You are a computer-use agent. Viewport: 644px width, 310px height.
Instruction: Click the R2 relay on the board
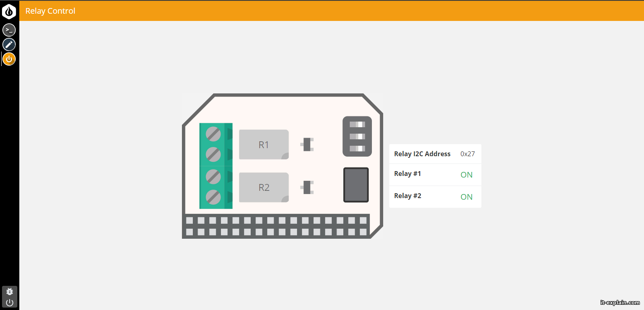(264, 188)
